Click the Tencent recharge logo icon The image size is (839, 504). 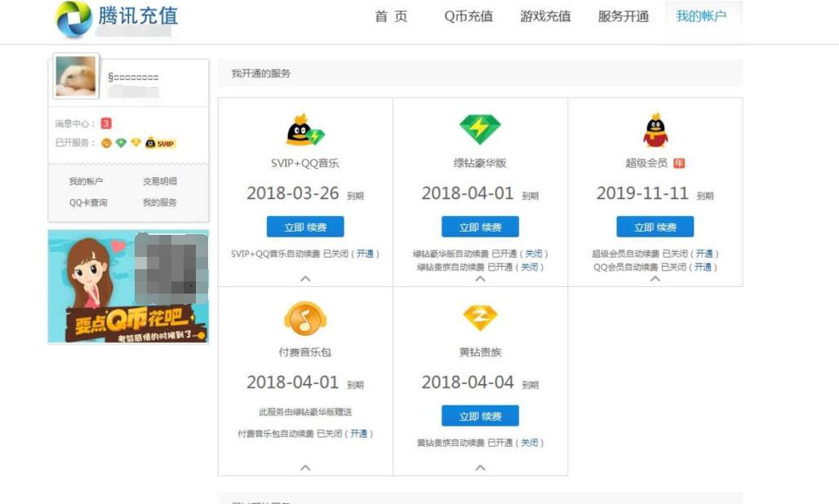coord(73,20)
